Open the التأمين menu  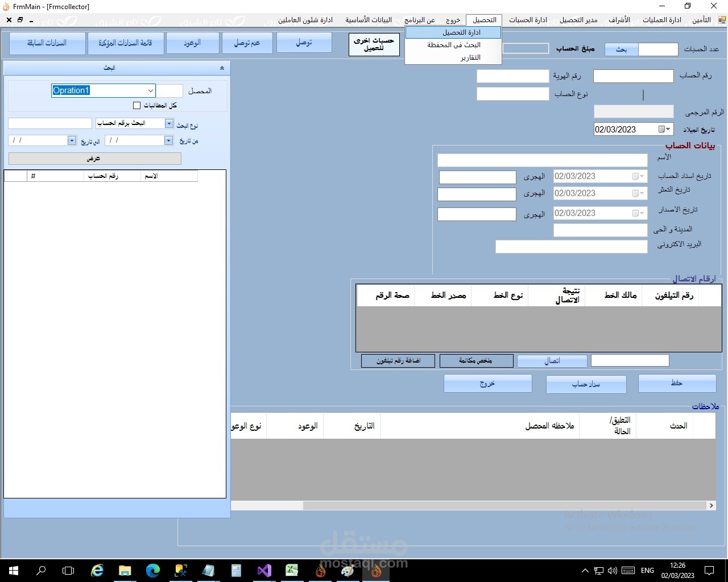tap(701, 20)
